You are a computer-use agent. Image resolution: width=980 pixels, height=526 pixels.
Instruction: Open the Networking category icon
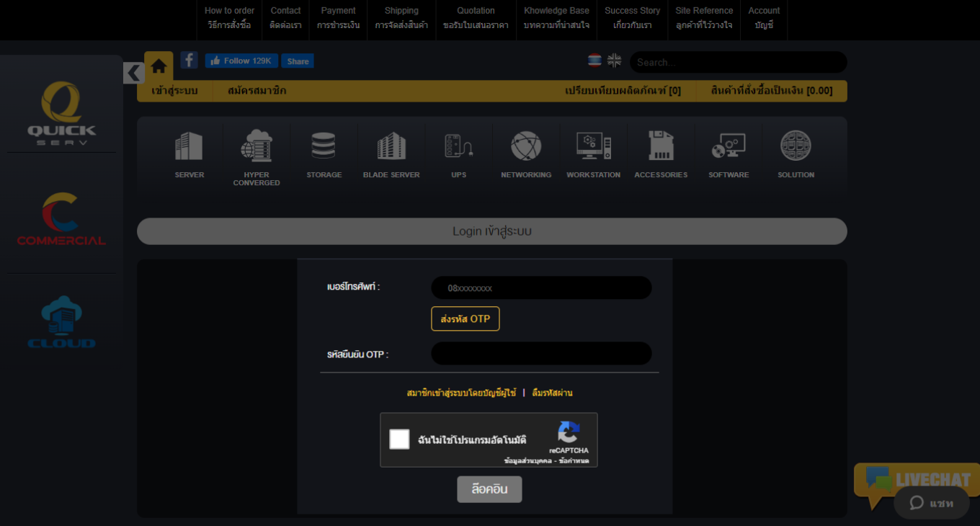(526, 146)
